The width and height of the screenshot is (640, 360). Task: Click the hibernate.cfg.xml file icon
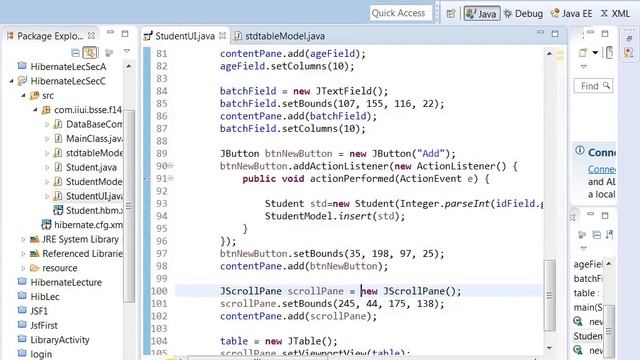(46, 224)
